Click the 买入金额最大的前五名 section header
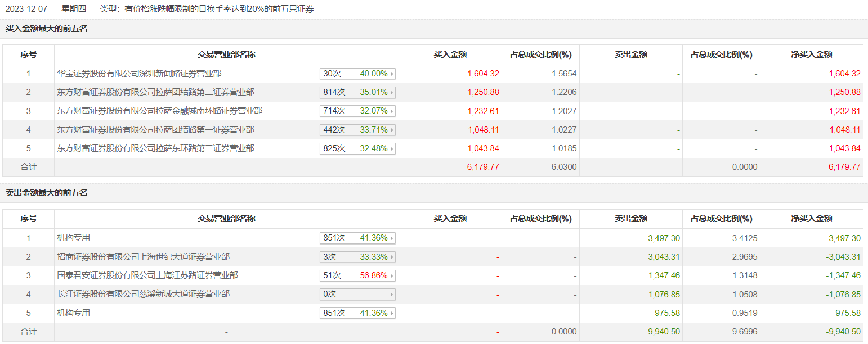868x344 pixels. pos(47,29)
